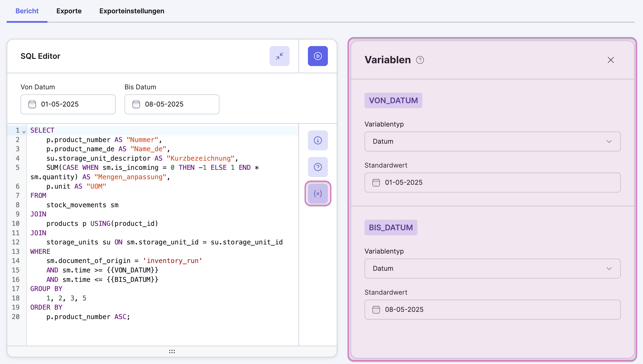Select the Bericht tab
The height and width of the screenshot is (364, 643).
coord(27,11)
